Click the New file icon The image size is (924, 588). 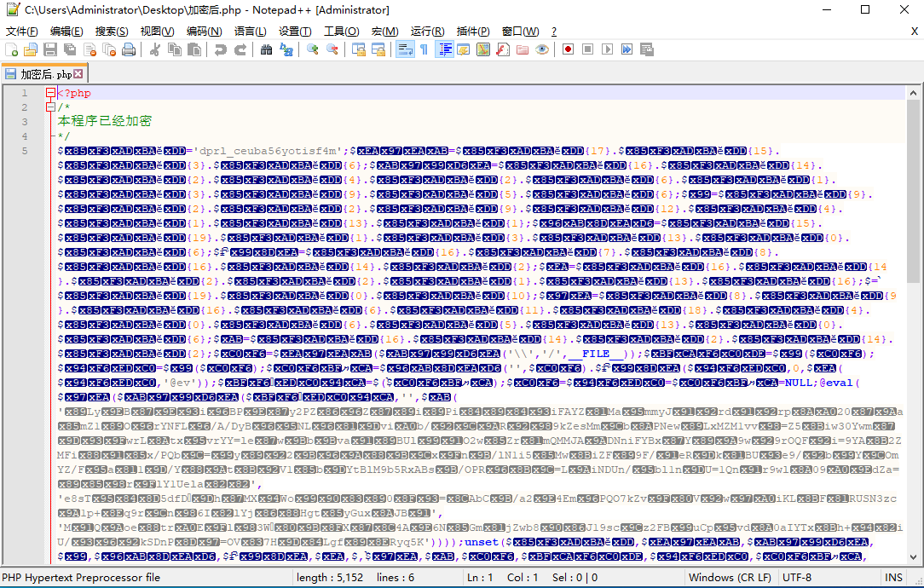11,49
